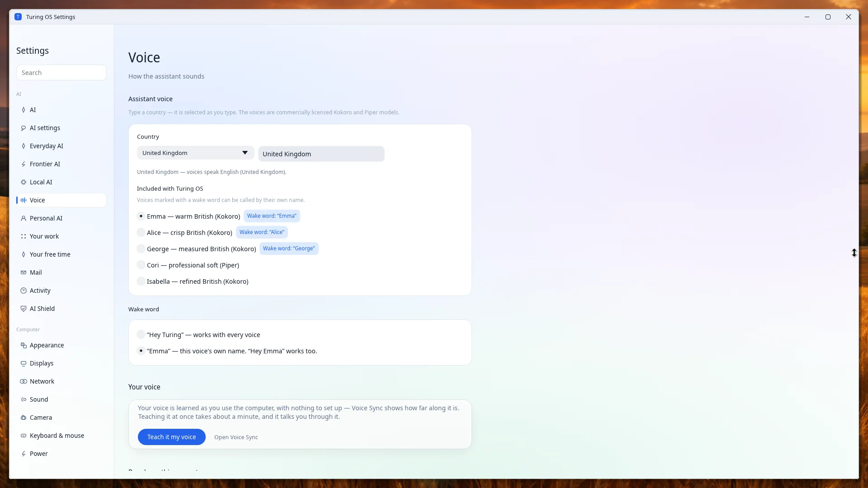
Task: Click the Appearance icon
Action: point(24,345)
